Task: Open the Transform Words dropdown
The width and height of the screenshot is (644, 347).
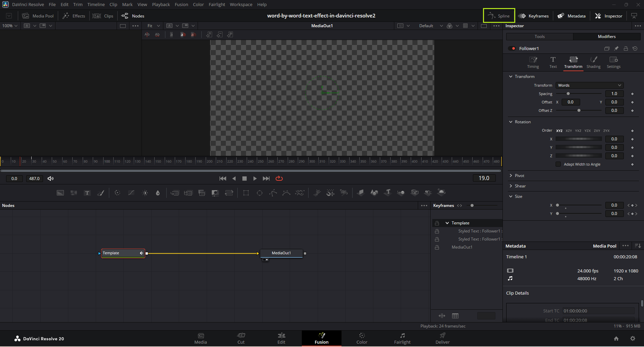Action: pos(589,85)
